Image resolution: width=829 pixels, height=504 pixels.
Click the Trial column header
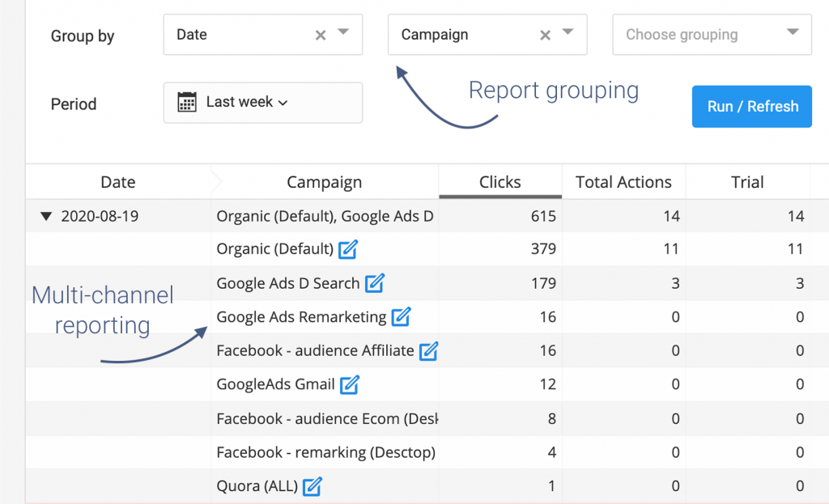747,181
